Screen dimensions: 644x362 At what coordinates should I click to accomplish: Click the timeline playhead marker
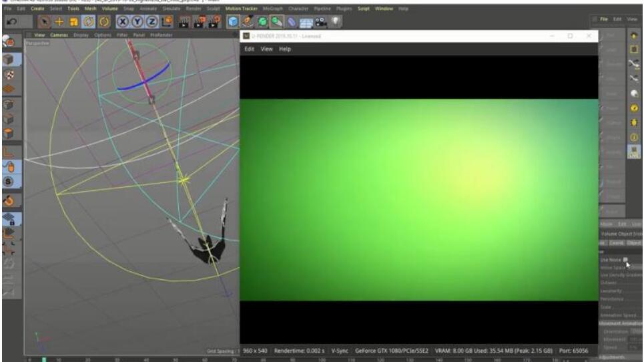point(44,359)
